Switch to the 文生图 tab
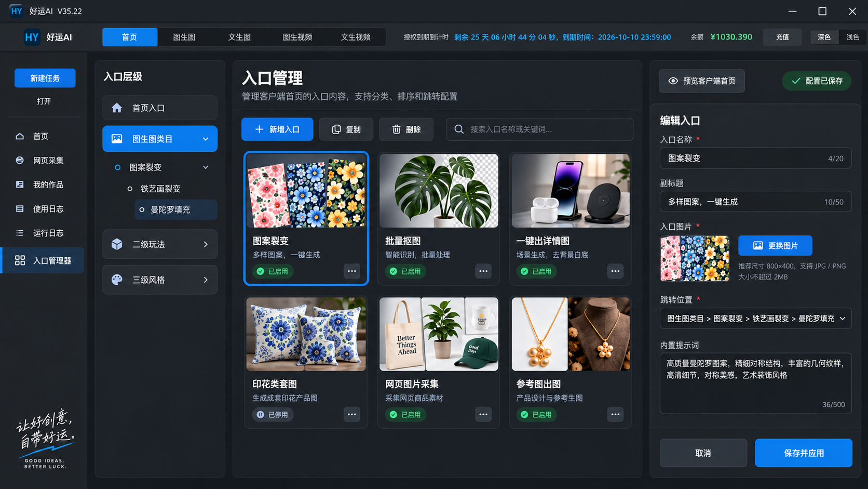The image size is (868, 489). click(x=239, y=37)
